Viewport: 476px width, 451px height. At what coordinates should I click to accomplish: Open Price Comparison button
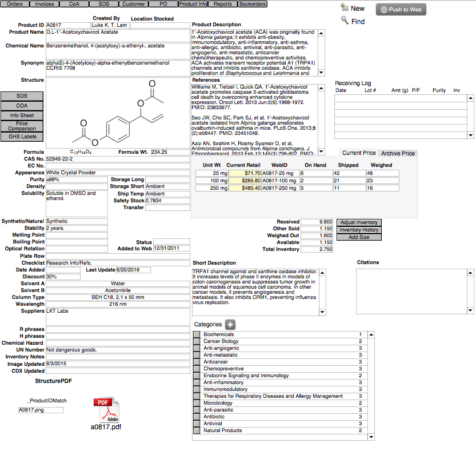pyautogui.click(x=22, y=126)
